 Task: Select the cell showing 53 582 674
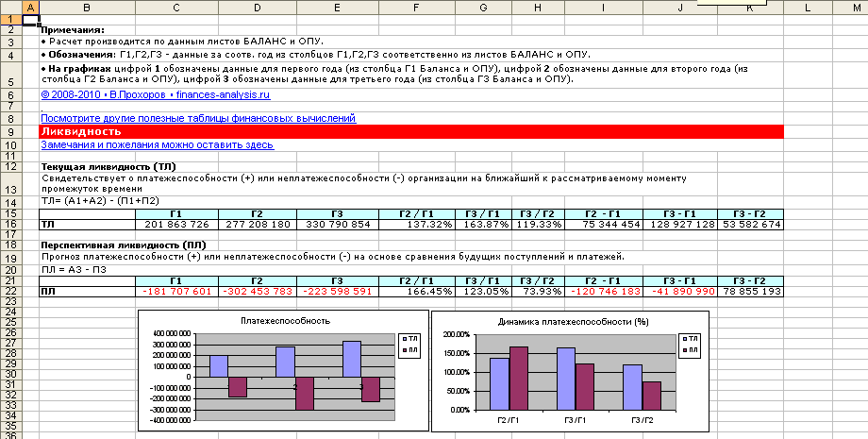tap(751, 224)
